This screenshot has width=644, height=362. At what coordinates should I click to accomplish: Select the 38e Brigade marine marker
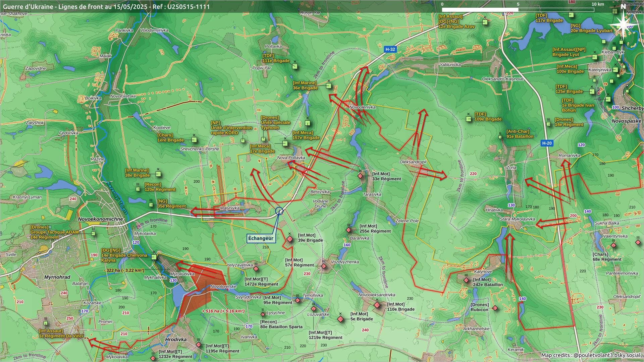pyautogui.click(x=158, y=174)
